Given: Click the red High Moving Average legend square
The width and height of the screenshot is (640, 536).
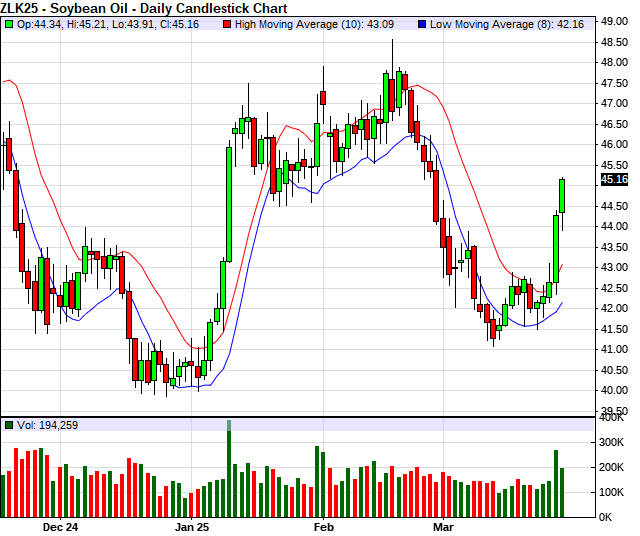Looking at the screenshot, I should [228, 24].
